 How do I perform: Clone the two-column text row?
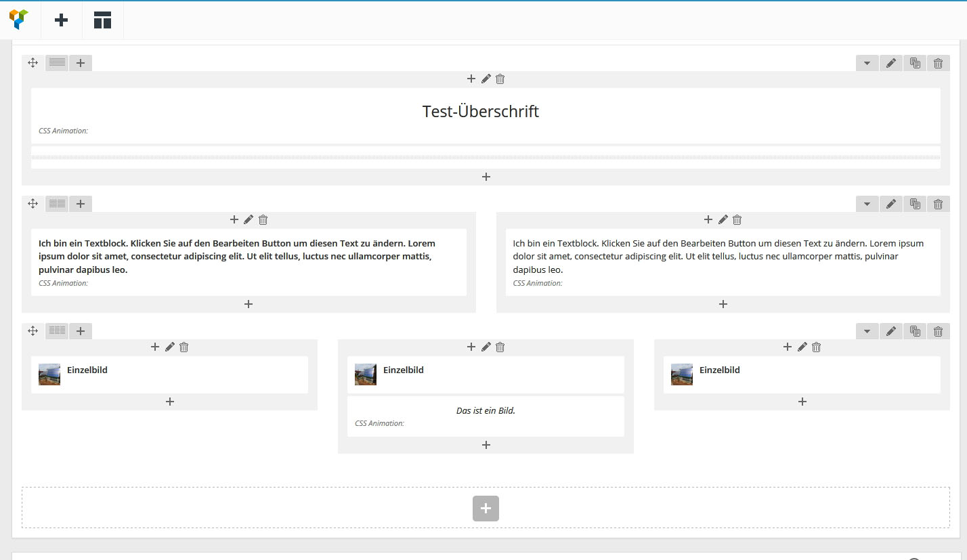point(915,204)
